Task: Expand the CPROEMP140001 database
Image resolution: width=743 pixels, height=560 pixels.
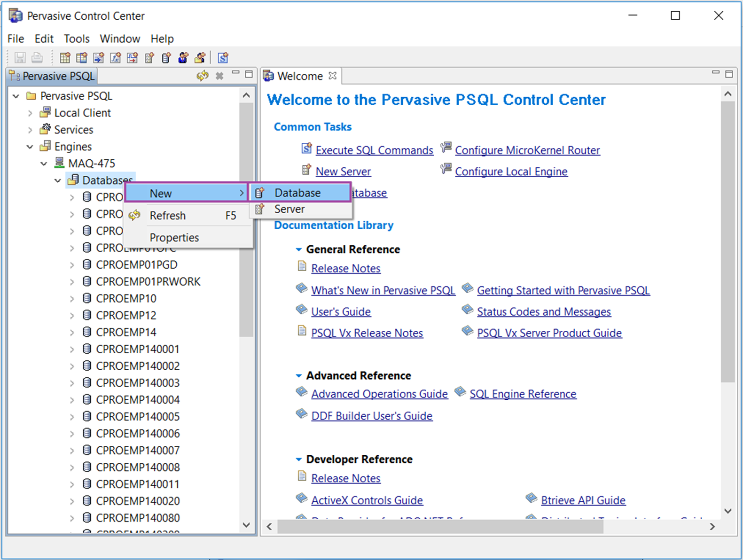Action: click(72, 350)
